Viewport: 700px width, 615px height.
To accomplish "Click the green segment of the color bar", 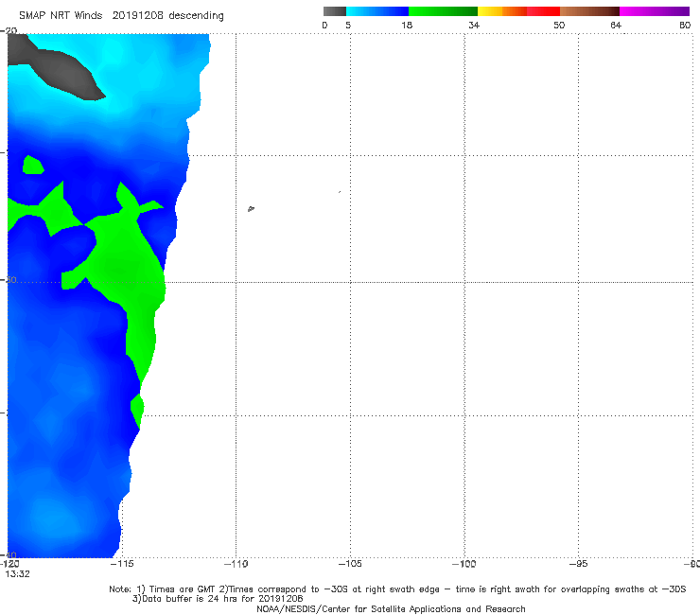I will click(x=443, y=11).
